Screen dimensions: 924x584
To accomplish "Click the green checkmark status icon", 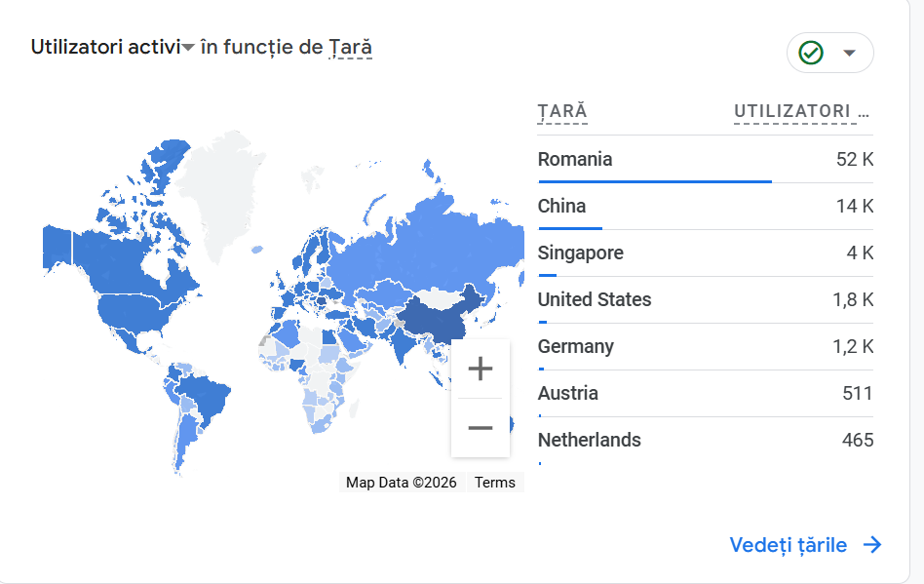I will point(811,53).
